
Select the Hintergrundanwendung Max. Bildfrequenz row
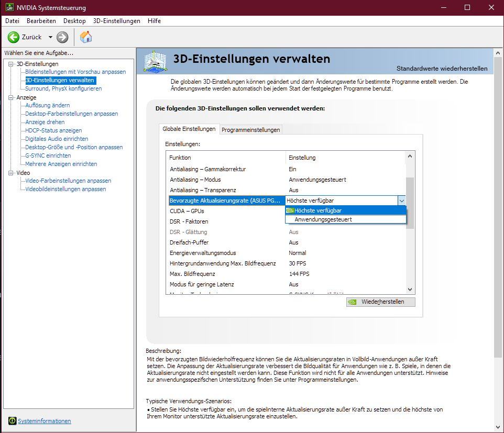[287, 263]
